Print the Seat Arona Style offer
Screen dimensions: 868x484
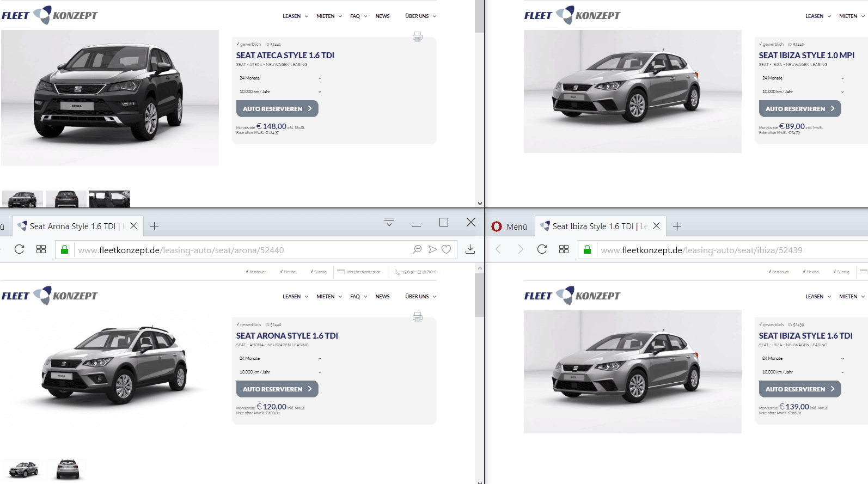point(418,317)
